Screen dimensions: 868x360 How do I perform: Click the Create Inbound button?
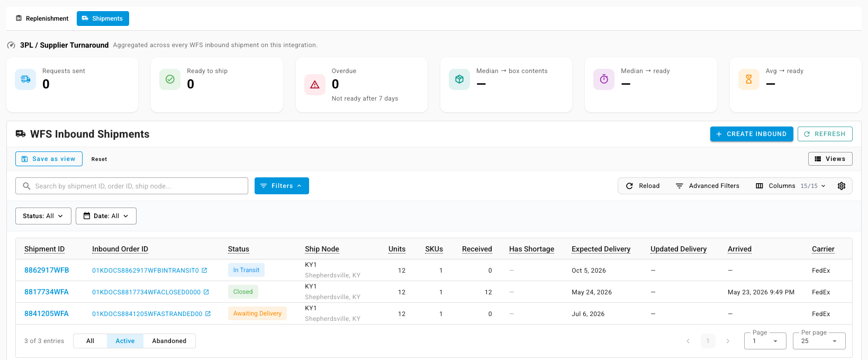pyautogui.click(x=752, y=134)
